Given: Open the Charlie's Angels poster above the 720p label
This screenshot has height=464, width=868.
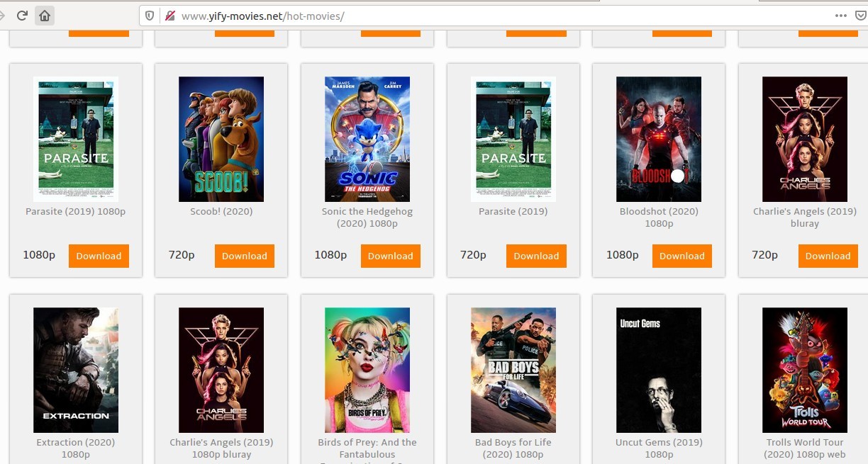Looking at the screenshot, I should click(x=805, y=139).
